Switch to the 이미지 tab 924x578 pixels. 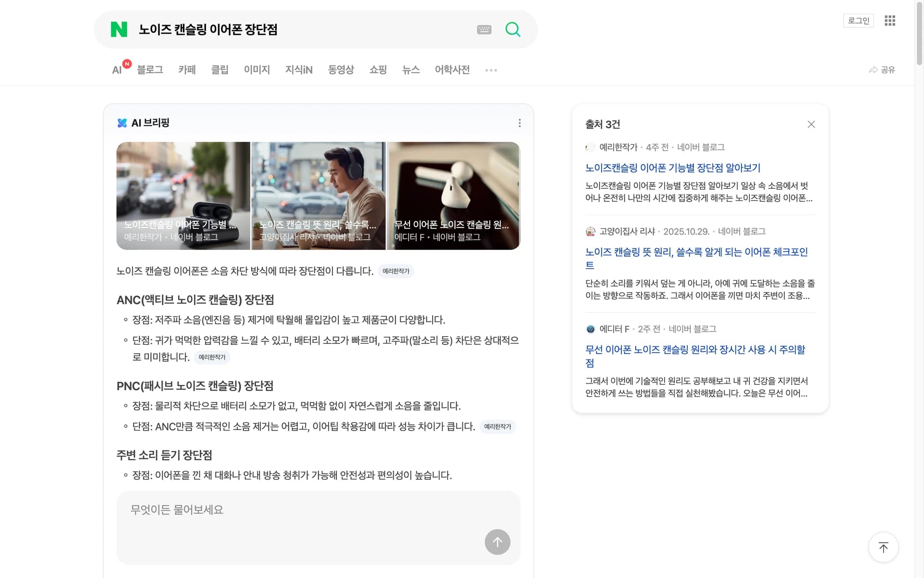[257, 70]
